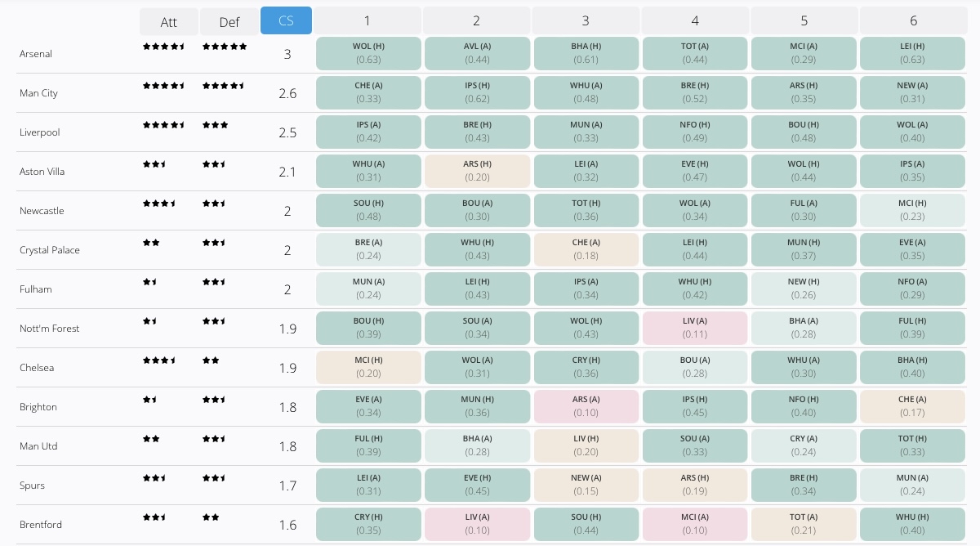Click Brentford's LIV (A) fixture cell
Viewport: 980px width, 546px height.
pos(478,524)
